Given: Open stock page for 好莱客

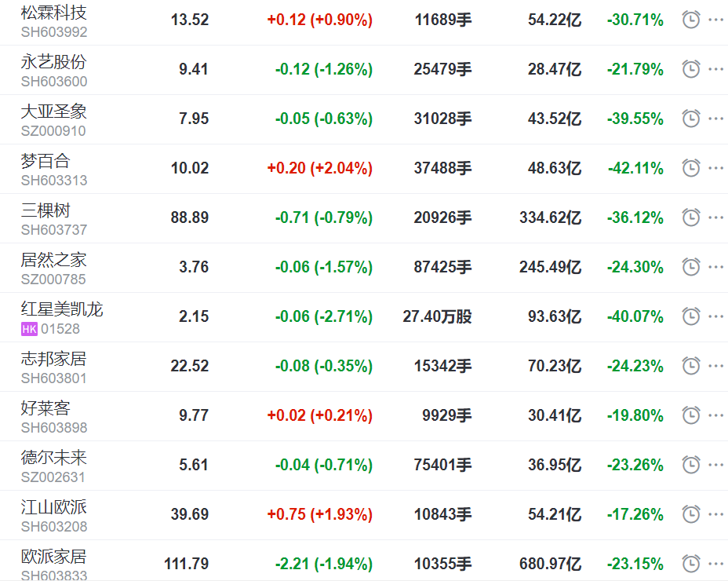Looking at the screenshot, I should coord(45,408).
